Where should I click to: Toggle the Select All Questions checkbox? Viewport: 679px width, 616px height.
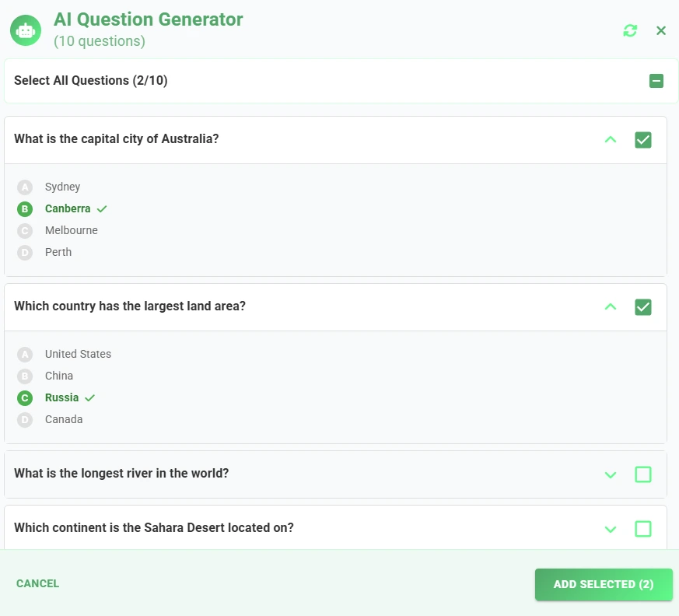(656, 81)
